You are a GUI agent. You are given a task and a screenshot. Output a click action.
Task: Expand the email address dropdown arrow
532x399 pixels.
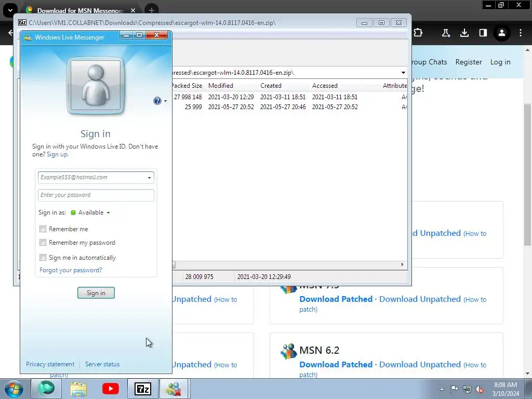point(149,178)
